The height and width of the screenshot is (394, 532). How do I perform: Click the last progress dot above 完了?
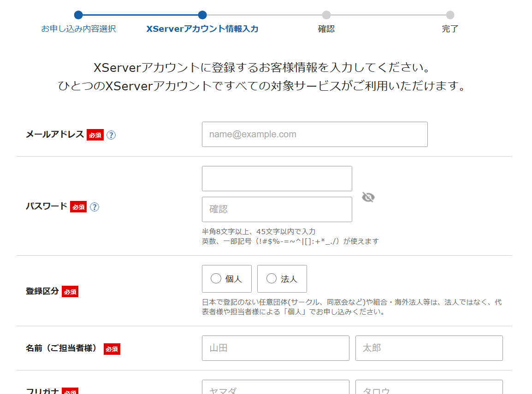click(x=450, y=15)
